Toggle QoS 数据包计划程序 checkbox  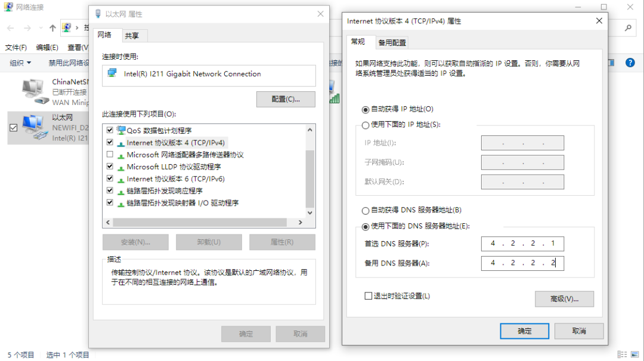110,130
